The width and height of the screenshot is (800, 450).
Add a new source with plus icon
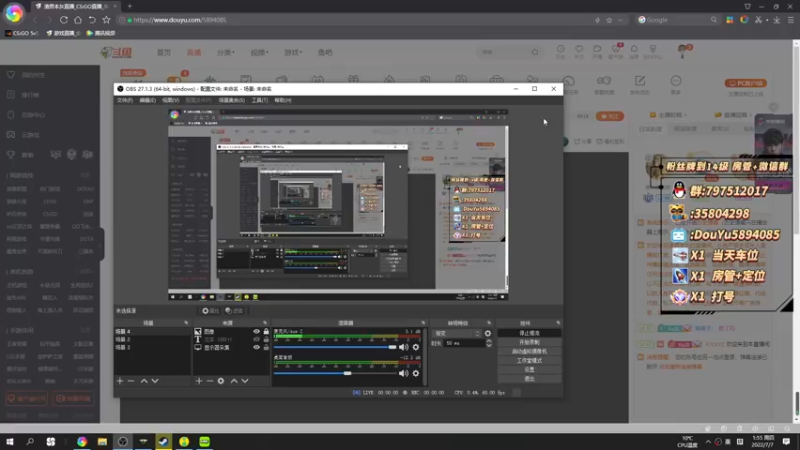click(x=199, y=381)
